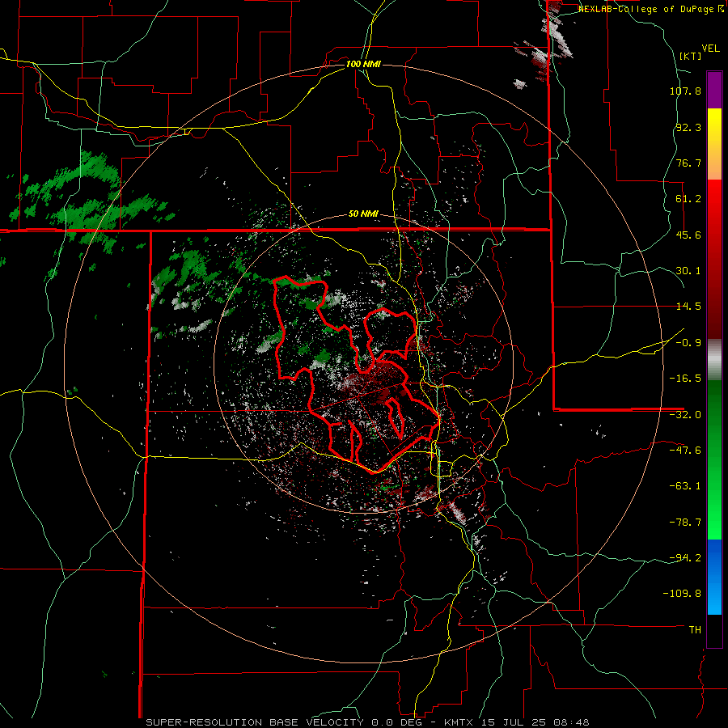Click the purple segment of velocity color bar
This screenshot has height=728, width=728.
point(714,90)
